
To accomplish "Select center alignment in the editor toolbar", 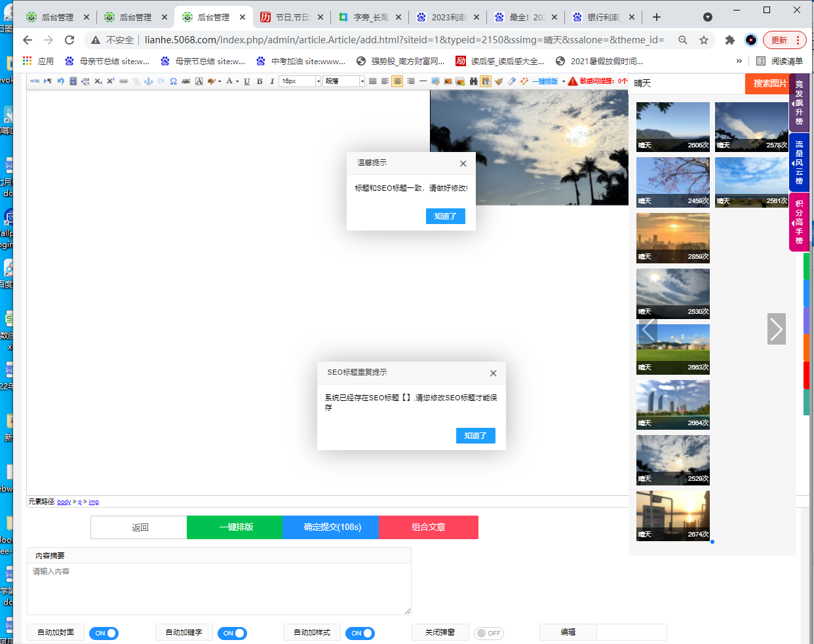I will click(397, 81).
